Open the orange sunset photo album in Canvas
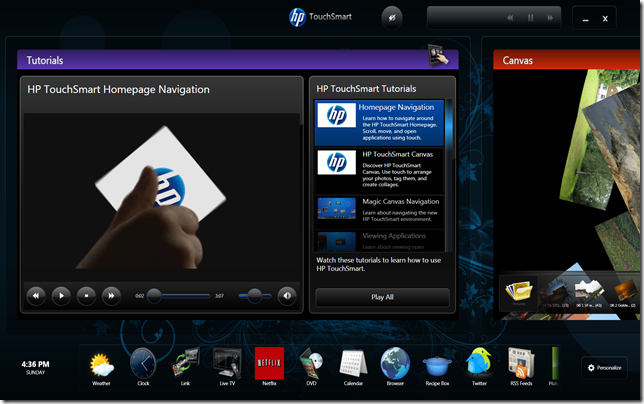Screen dimensions: 644x404 (x=625, y=292)
